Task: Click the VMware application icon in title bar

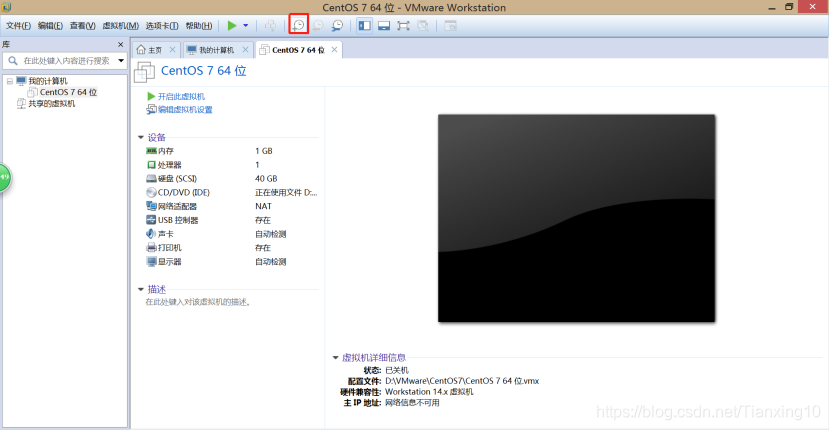Action: point(7,7)
